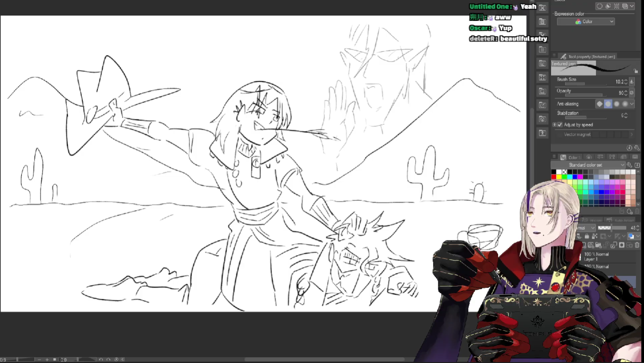Expand the layer effect options dropdown arrow
The height and width of the screenshot is (363, 644).
[632, 6]
